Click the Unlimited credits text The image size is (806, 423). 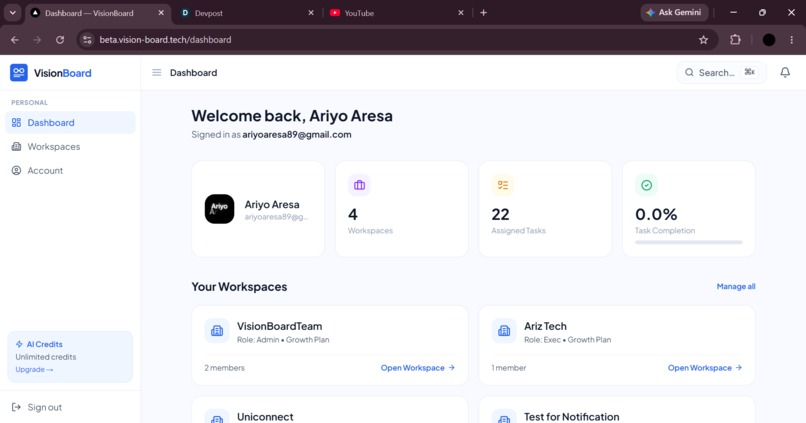point(45,357)
